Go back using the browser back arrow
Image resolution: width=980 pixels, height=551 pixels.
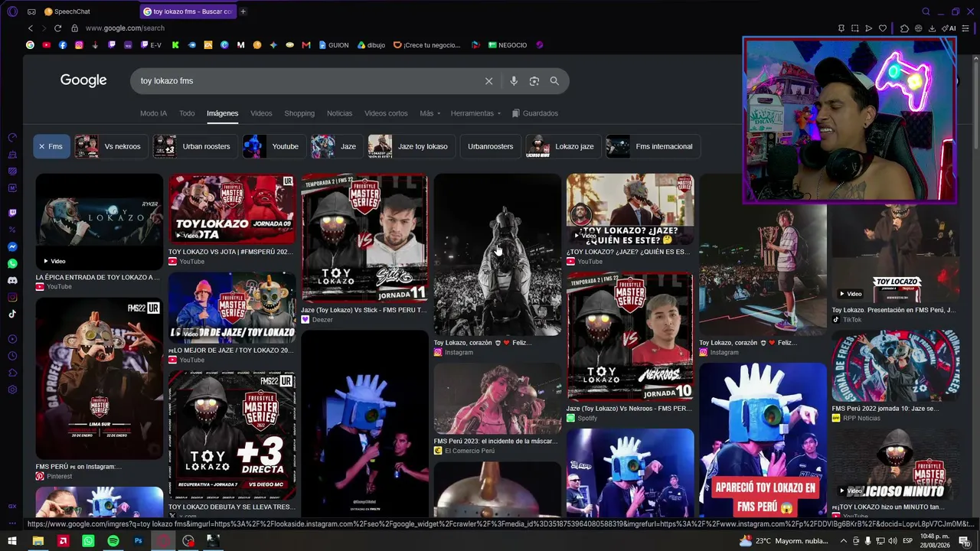[x=31, y=28]
